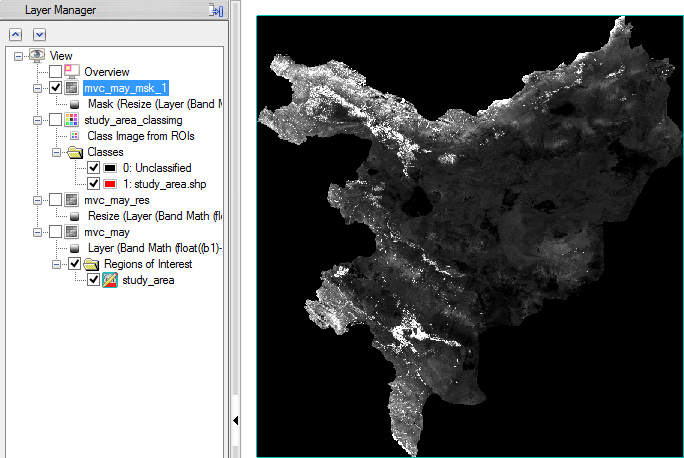Click the Regions of Interest folder icon
This screenshot has width=684, height=458.
coord(93,264)
